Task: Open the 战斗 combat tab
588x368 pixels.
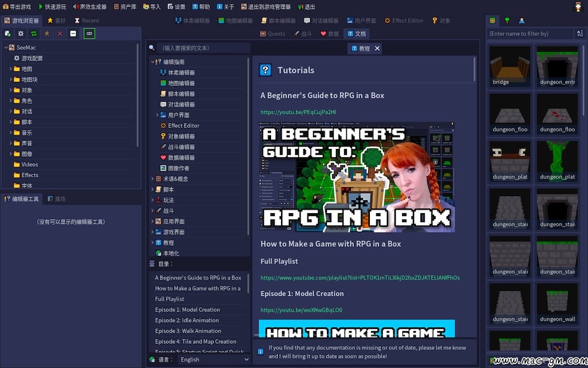Action: pos(303,34)
